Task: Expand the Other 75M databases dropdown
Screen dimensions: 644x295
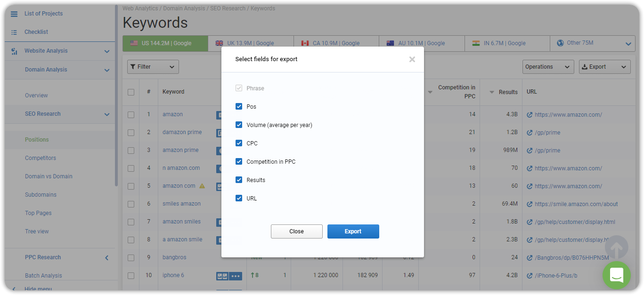Action: pos(628,44)
